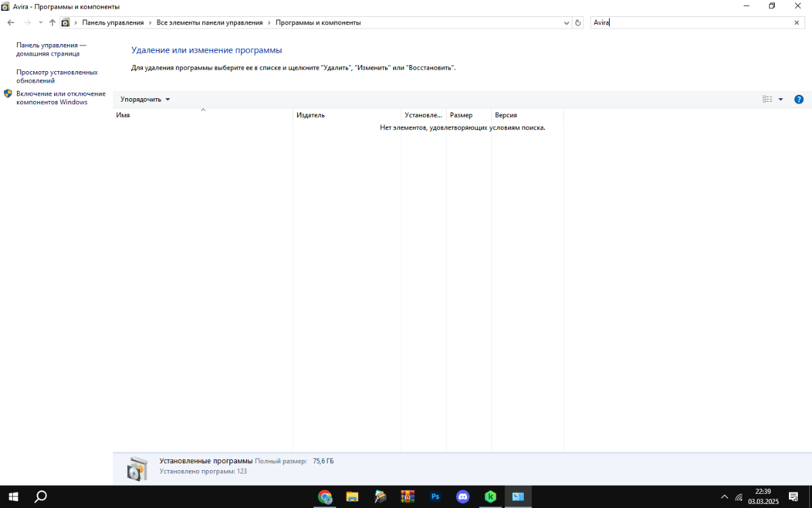
Task: Sort by 'Установле...' column header
Action: click(424, 115)
